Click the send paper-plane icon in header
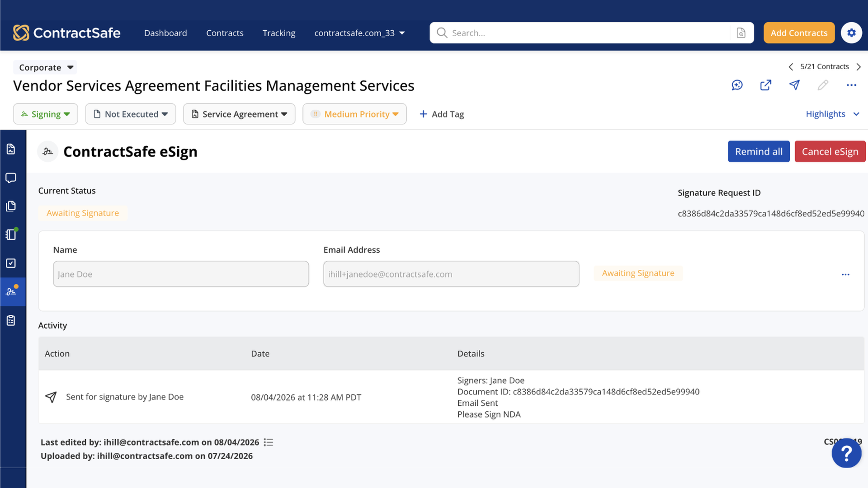 click(x=794, y=85)
